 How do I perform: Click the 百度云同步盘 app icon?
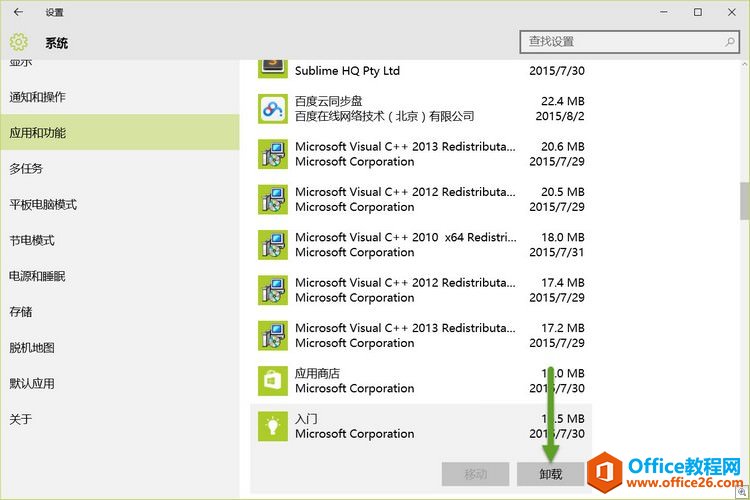point(273,109)
